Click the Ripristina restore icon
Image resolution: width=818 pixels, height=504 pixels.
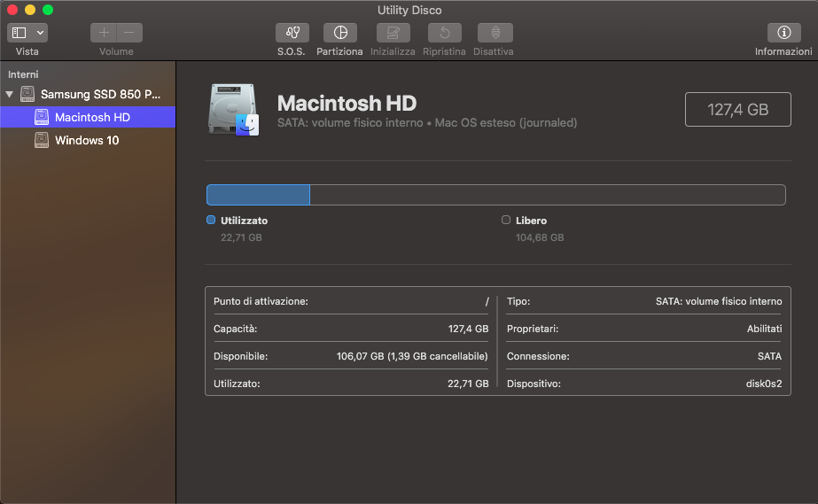tap(445, 33)
